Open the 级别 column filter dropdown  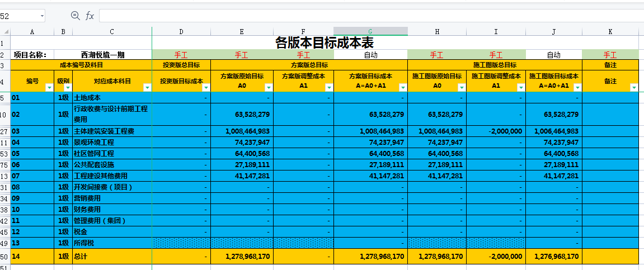pyautogui.click(x=68, y=87)
